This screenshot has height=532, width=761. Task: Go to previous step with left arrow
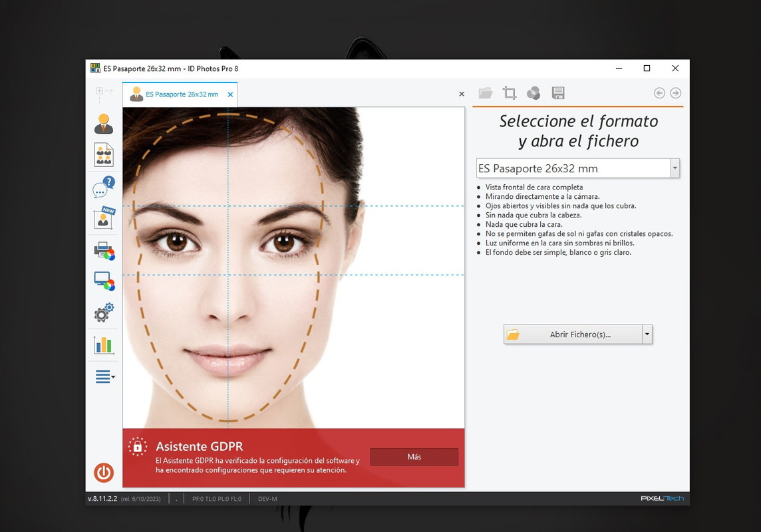[659, 93]
